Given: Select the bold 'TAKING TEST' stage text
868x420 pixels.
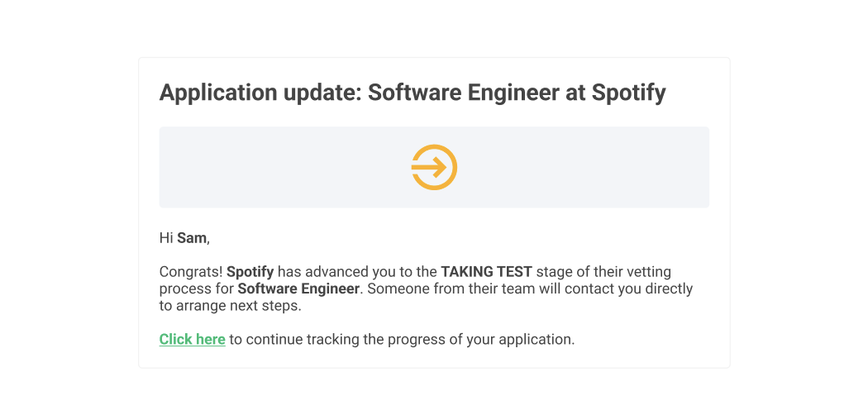Looking at the screenshot, I should [x=487, y=272].
